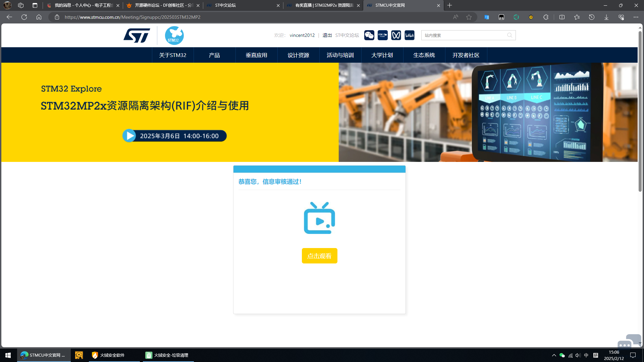Open browsing history icon
The width and height of the screenshot is (644, 362).
point(592,17)
